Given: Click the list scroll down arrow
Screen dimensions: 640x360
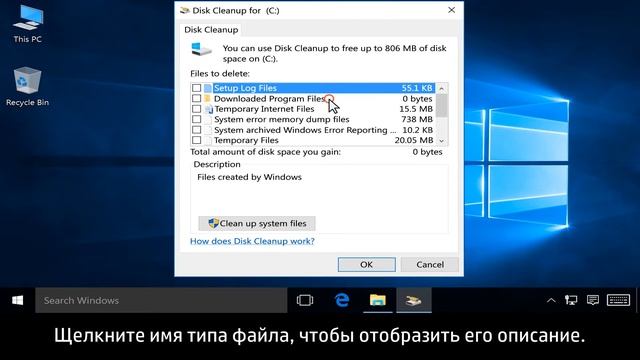Looking at the screenshot, I should 442,141.
